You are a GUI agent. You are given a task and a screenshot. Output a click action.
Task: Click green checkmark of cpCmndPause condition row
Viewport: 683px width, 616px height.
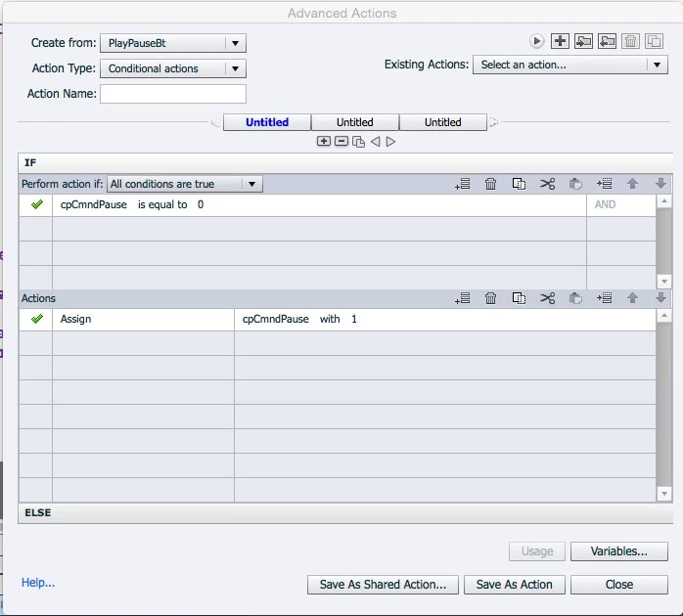tap(37, 204)
